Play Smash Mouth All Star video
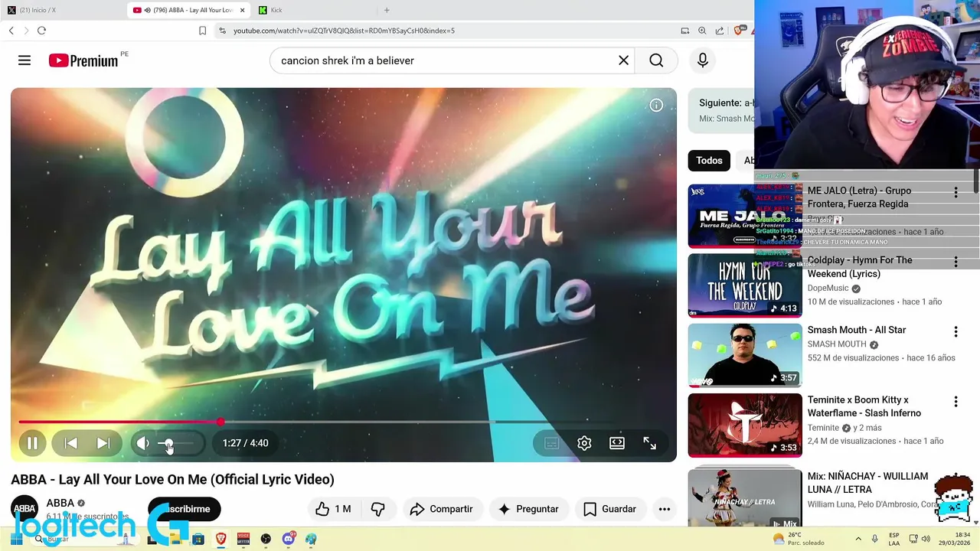This screenshot has height=551, width=980. [x=856, y=330]
